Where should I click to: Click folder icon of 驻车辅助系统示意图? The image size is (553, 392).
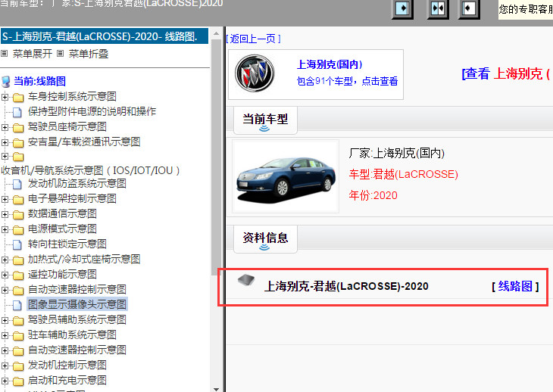click(x=18, y=336)
